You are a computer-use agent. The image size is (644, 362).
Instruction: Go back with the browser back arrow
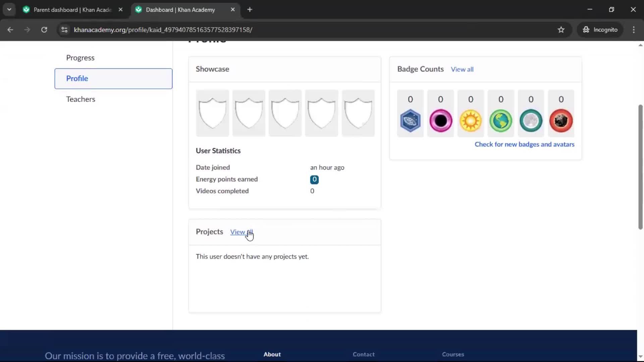[10, 30]
